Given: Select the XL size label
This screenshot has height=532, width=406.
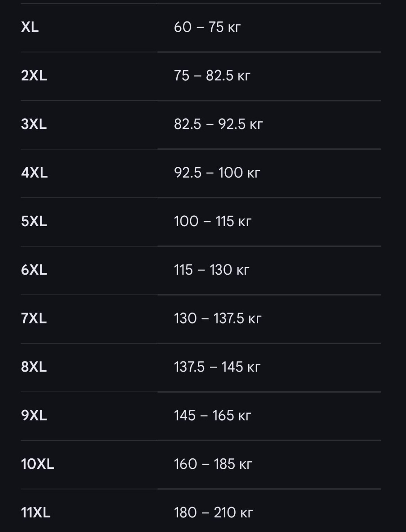Looking at the screenshot, I should 30,27.
